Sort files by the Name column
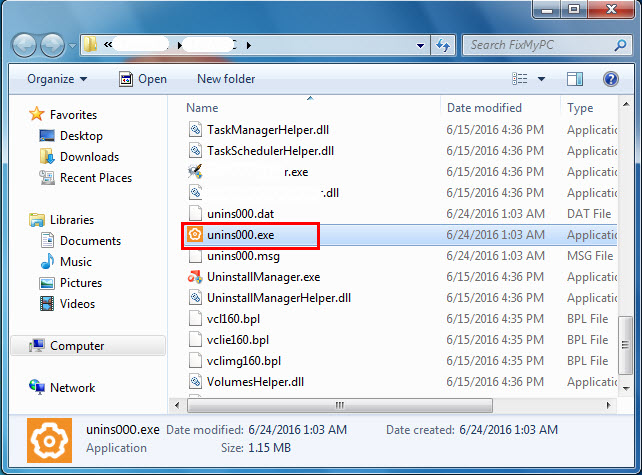642x475 pixels. pos(203,108)
